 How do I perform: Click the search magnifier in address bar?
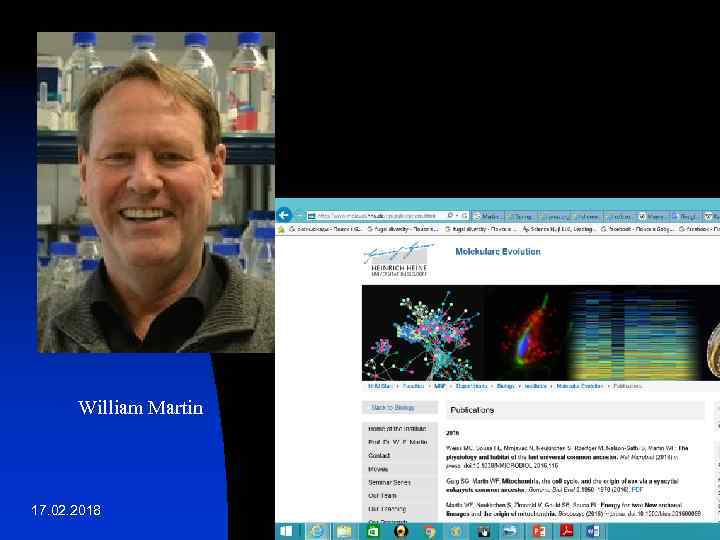point(450,215)
